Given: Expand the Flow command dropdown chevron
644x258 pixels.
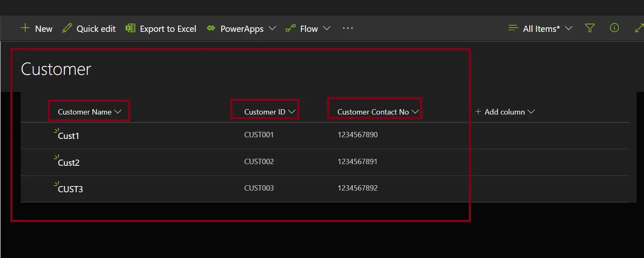Looking at the screenshot, I should tap(327, 29).
